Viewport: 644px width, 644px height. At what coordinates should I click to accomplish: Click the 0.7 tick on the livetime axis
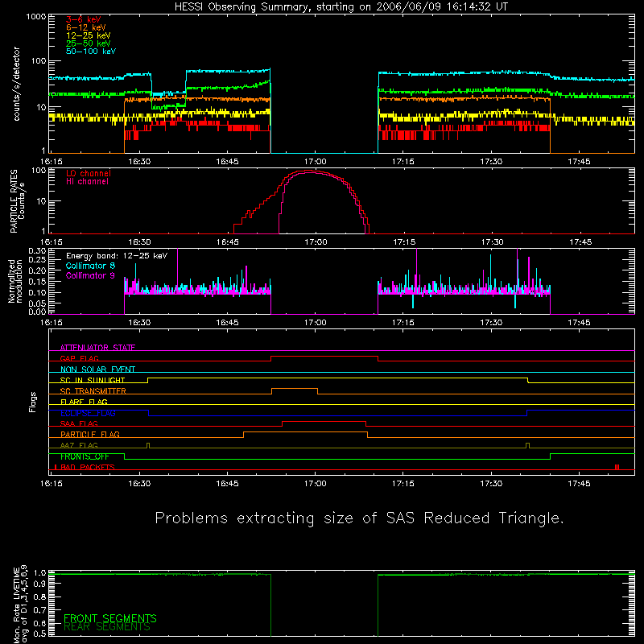[x=39, y=610]
